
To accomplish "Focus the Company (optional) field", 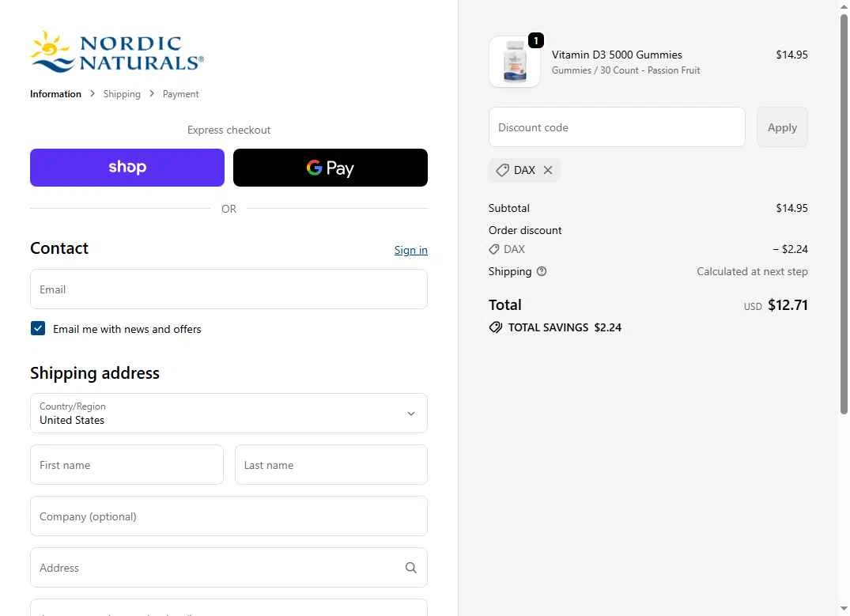I will [x=229, y=516].
